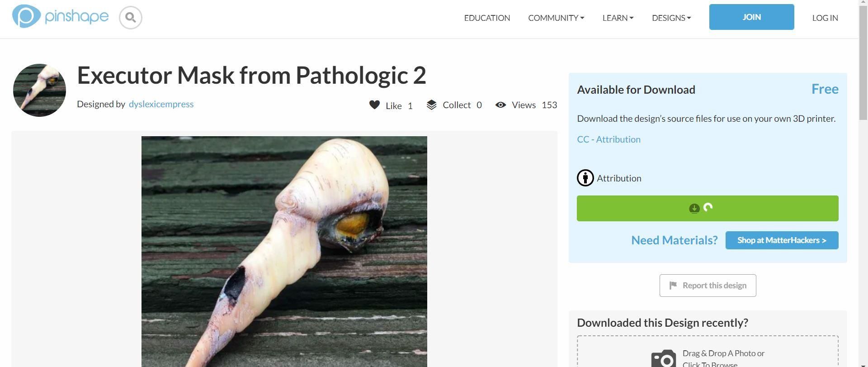Click the JOIN button
Viewport: 868px width, 367px height.
(751, 17)
